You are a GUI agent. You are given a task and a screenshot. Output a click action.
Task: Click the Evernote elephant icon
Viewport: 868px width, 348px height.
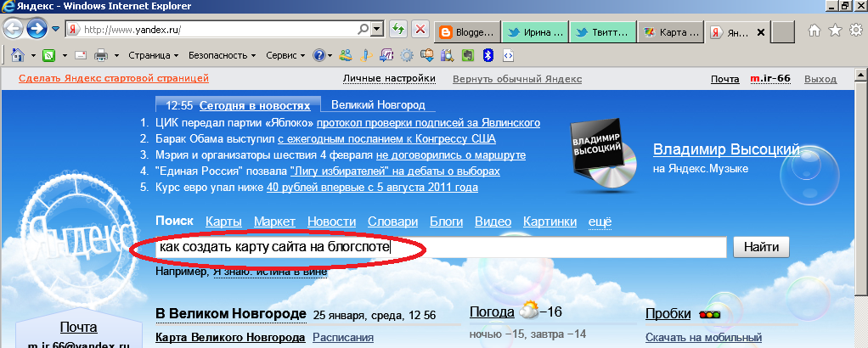468,55
